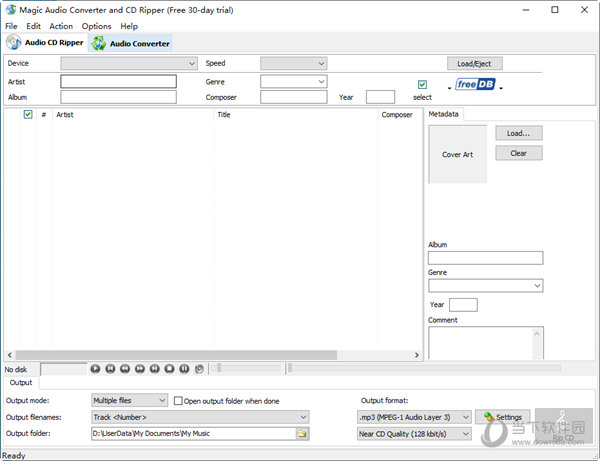Enable Open output folder when done

coord(178,401)
